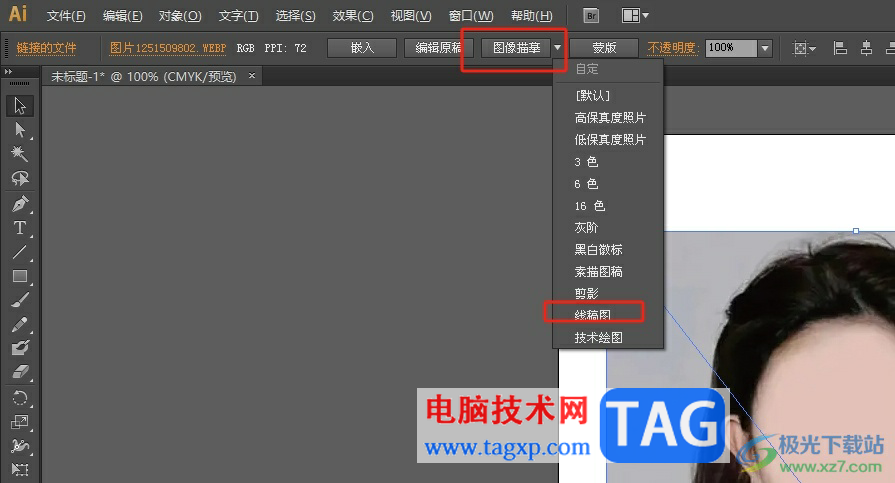This screenshot has width=895, height=483.
Task: Select the Selection tool arrow
Action: pyautogui.click(x=20, y=106)
